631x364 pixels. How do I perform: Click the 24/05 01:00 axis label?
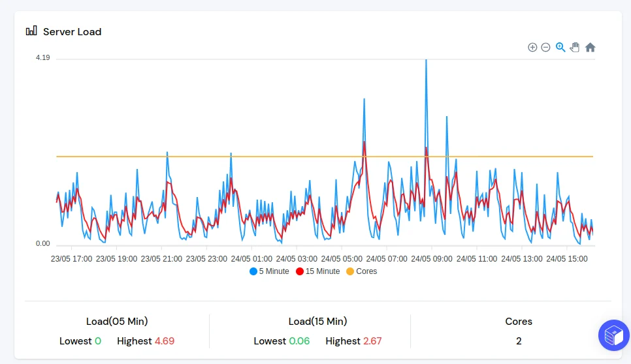click(x=251, y=259)
